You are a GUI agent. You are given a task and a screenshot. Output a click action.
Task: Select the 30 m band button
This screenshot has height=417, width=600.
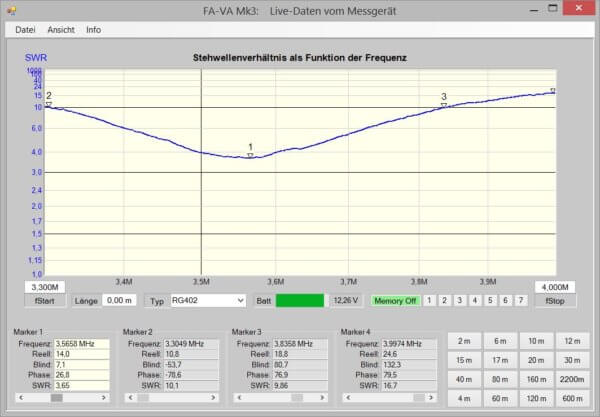tap(572, 360)
